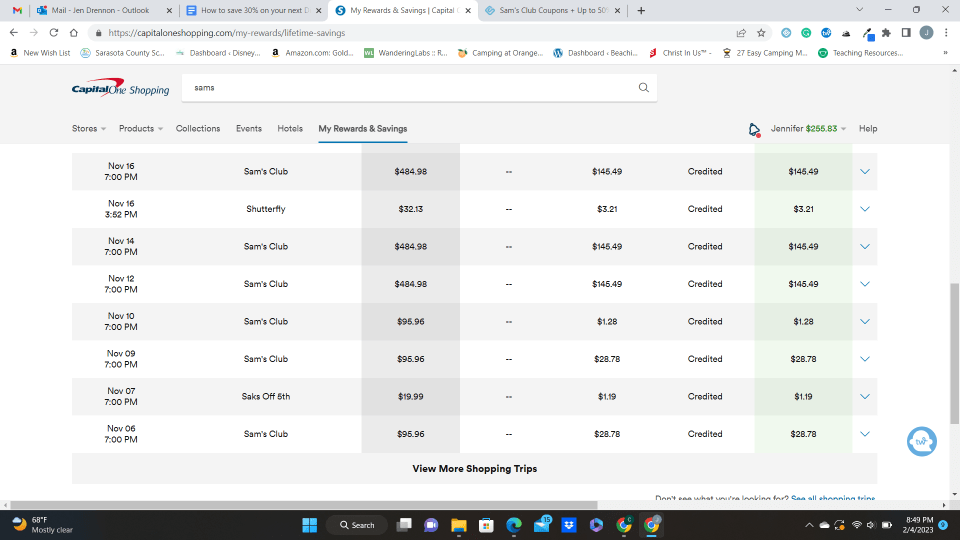This screenshot has width=960, height=540.
Task: Go to the Hotels menu item
Action: pos(290,129)
